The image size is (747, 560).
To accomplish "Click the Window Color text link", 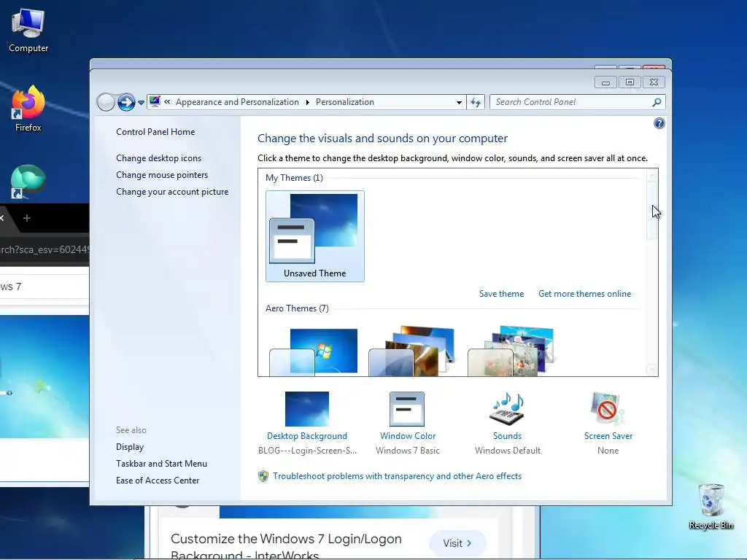I will coord(407,436).
